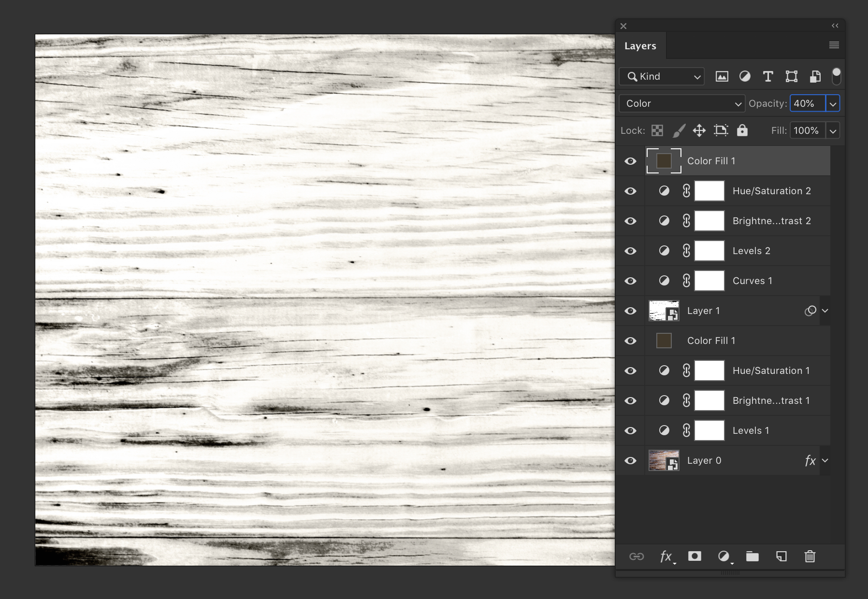Lock artboard nesting icon

tap(721, 130)
